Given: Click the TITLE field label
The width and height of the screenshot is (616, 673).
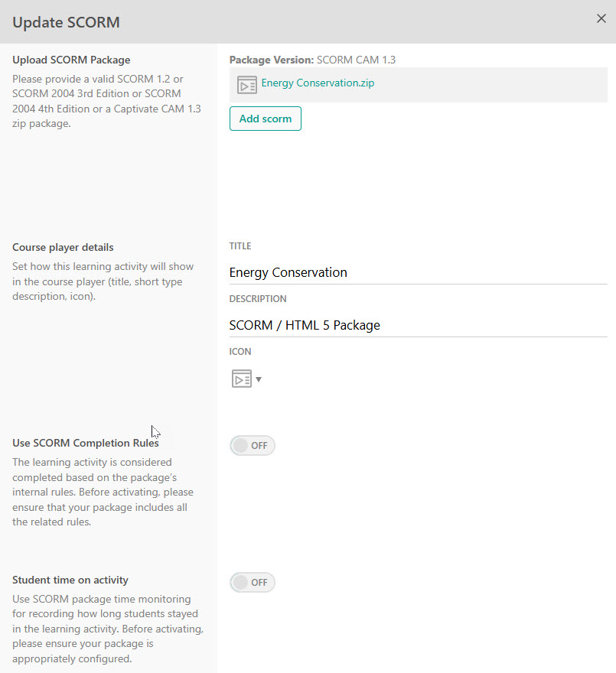Looking at the screenshot, I should click(x=240, y=246).
